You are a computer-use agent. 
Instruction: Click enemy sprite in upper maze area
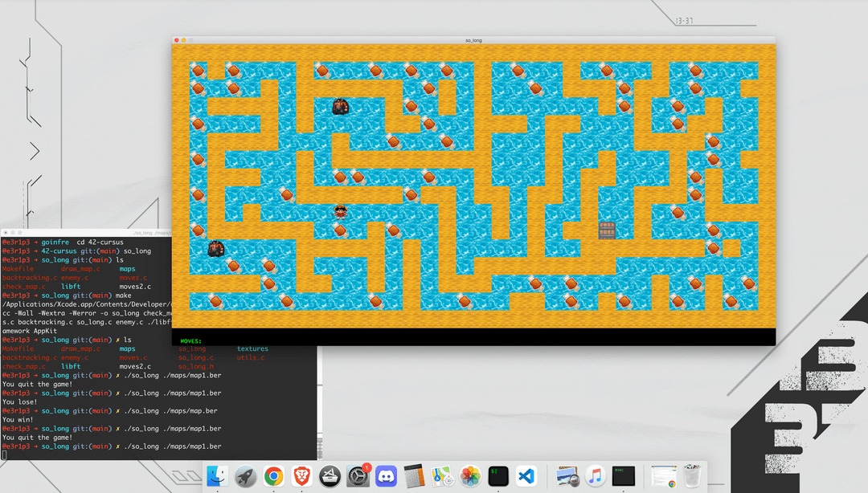(x=341, y=106)
